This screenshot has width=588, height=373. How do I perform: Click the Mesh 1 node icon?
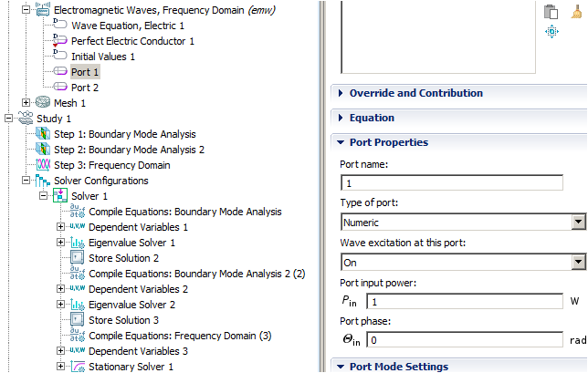(x=42, y=103)
